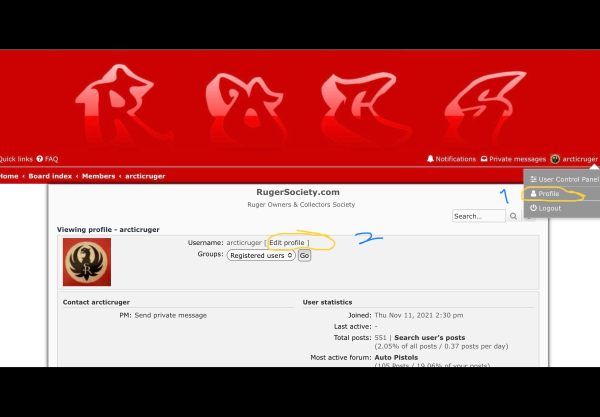Click the phoenix avatar profile image

[x=86, y=262]
